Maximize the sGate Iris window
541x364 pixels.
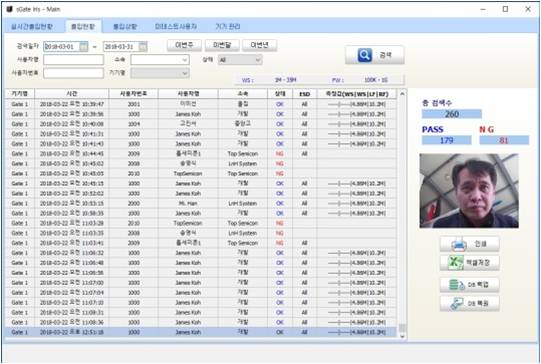[505, 9]
